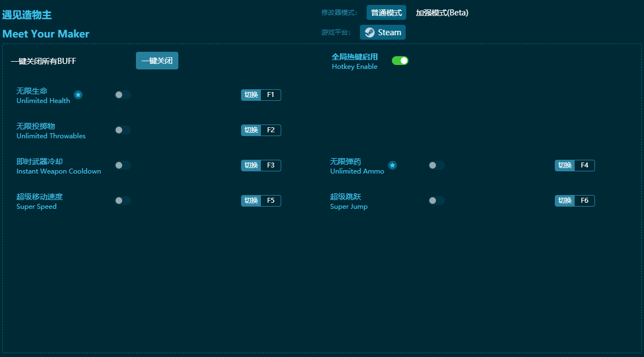Image resolution: width=644 pixels, height=357 pixels.
Task: Click the F1 hotkey button for Unlimited Health
Action: click(x=270, y=95)
